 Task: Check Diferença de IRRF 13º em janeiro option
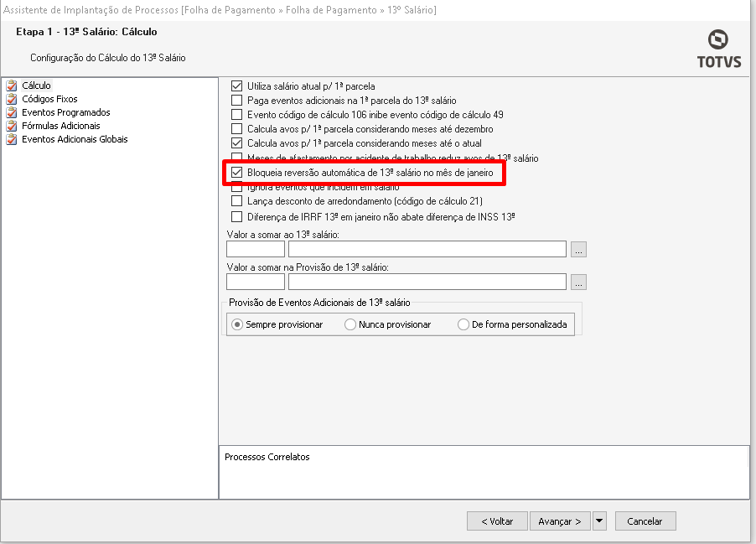click(x=236, y=216)
